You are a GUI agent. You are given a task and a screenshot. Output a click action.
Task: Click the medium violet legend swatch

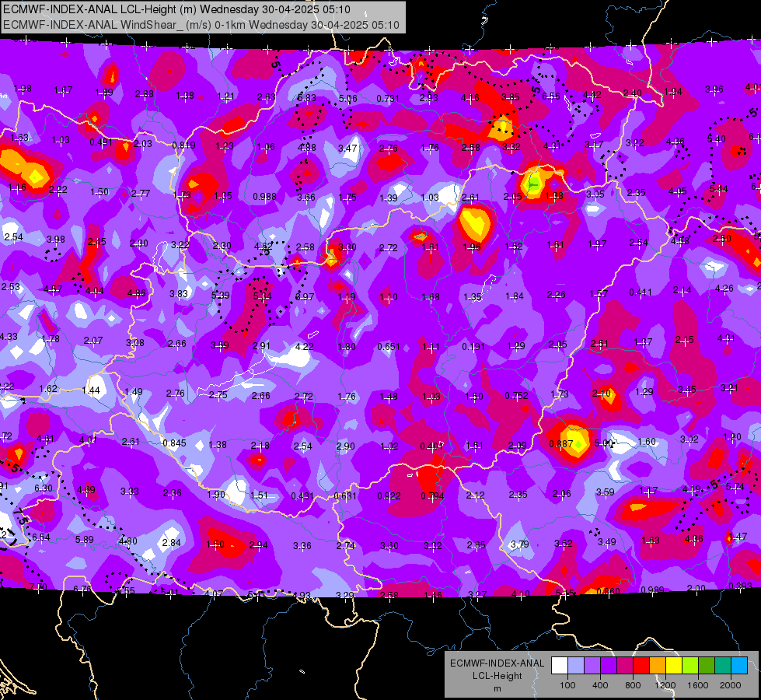[x=592, y=665]
